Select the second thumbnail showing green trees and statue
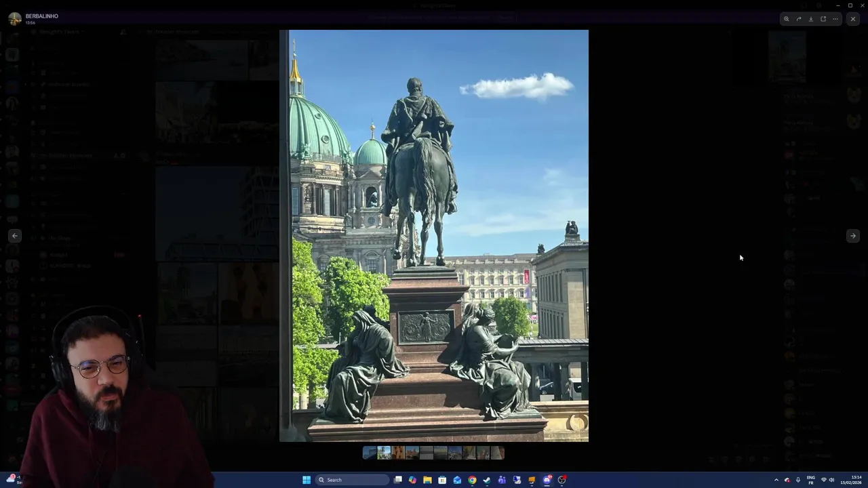Viewport: 868px width, 488px height. [x=384, y=453]
